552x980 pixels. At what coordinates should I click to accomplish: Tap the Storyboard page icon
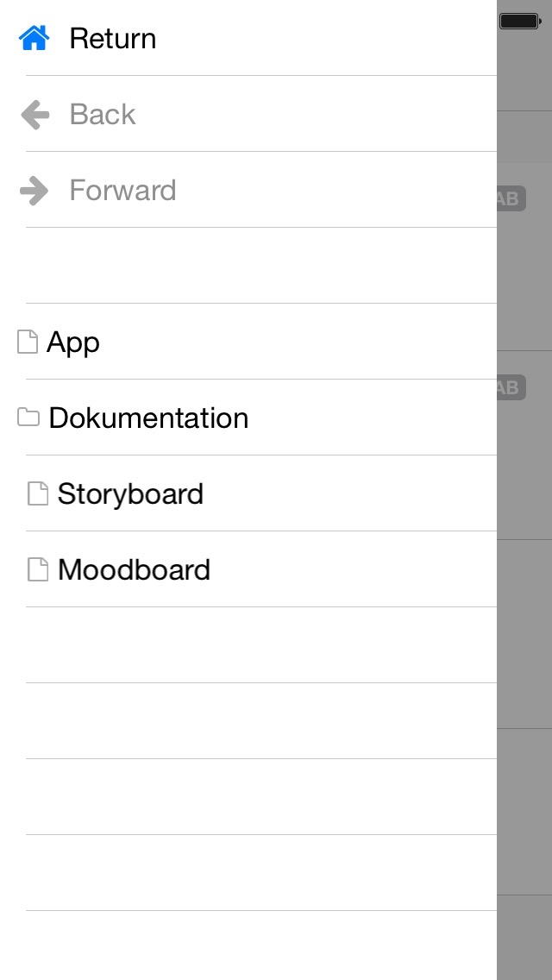coord(38,493)
